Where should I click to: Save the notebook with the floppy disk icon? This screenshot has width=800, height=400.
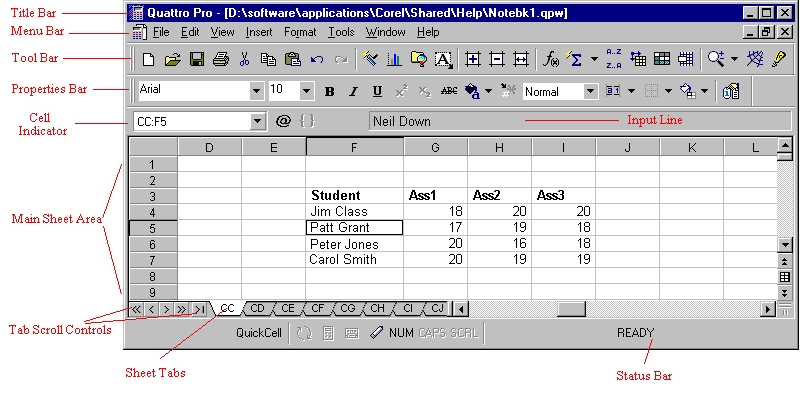pyautogui.click(x=197, y=60)
